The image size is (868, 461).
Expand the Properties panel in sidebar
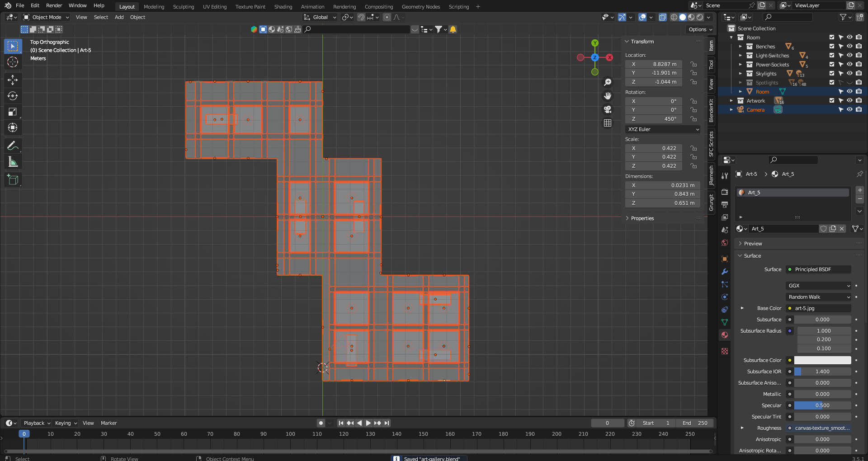pyautogui.click(x=642, y=218)
